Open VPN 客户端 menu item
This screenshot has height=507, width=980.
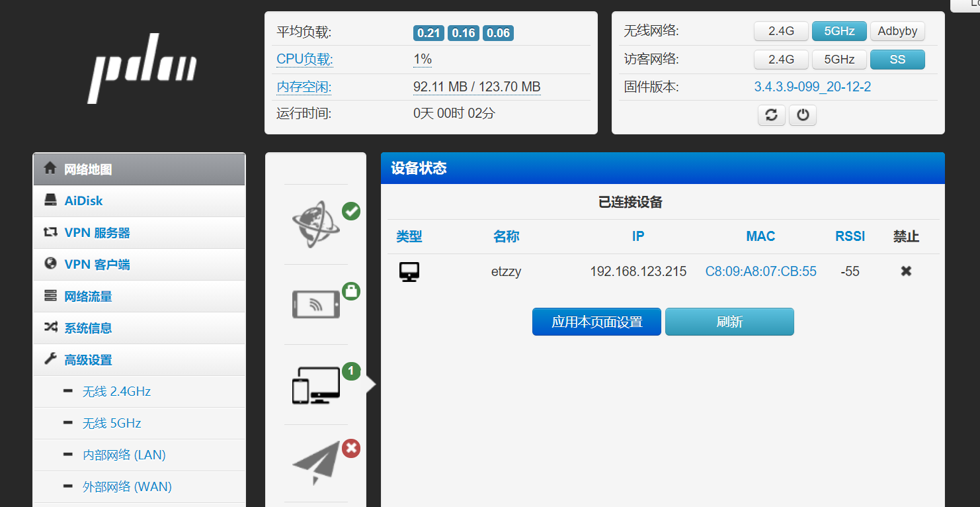click(140, 265)
